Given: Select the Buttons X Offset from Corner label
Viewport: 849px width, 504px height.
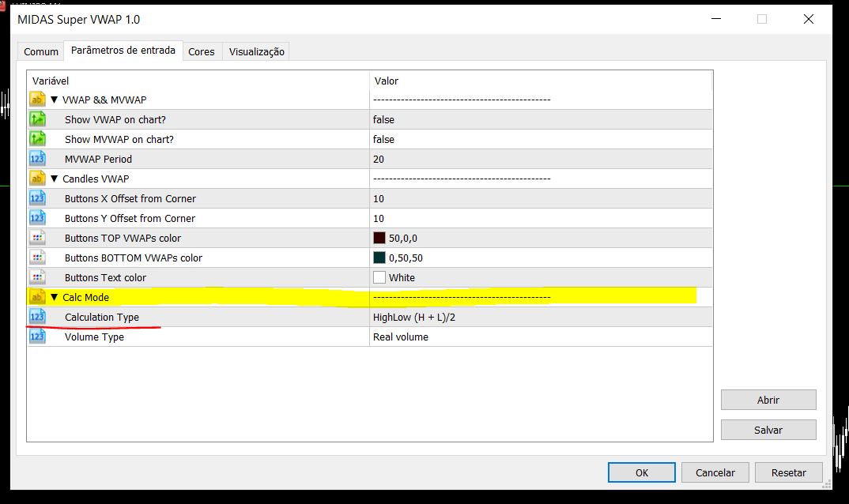Looking at the screenshot, I should pyautogui.click(x=130, y=198).
